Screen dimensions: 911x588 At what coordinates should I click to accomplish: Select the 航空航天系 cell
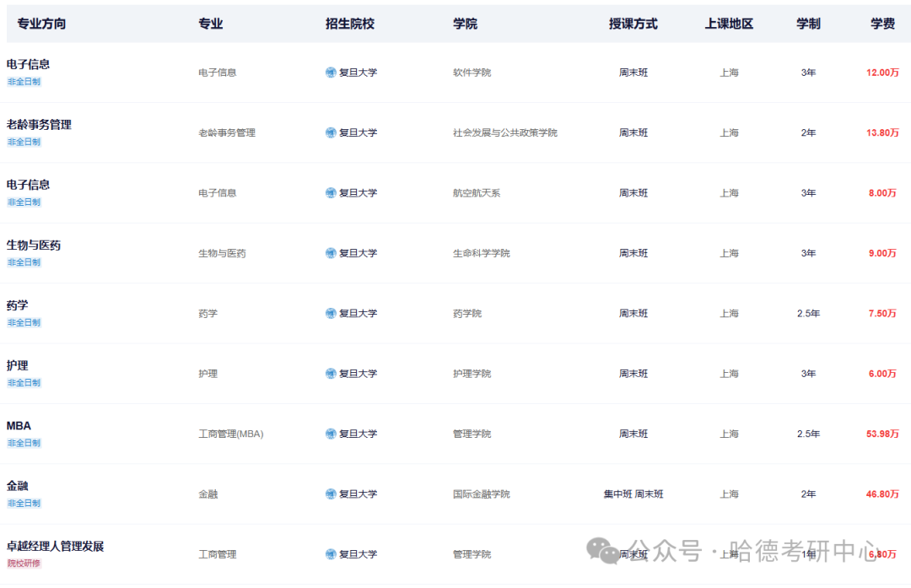point(477,193)
